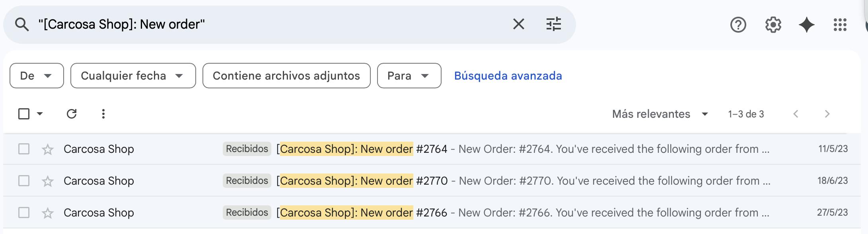868x234 pixels.
Task: Toggle the select-all checkbox
Action: [x=24, y=114]
